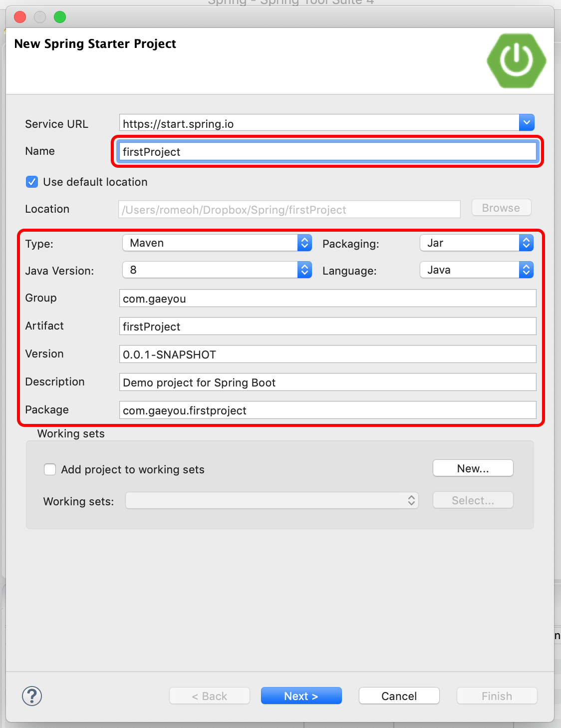The image size is (561, 728).
Task: Open the Packaging Jar dropdown
Action: 477,243
